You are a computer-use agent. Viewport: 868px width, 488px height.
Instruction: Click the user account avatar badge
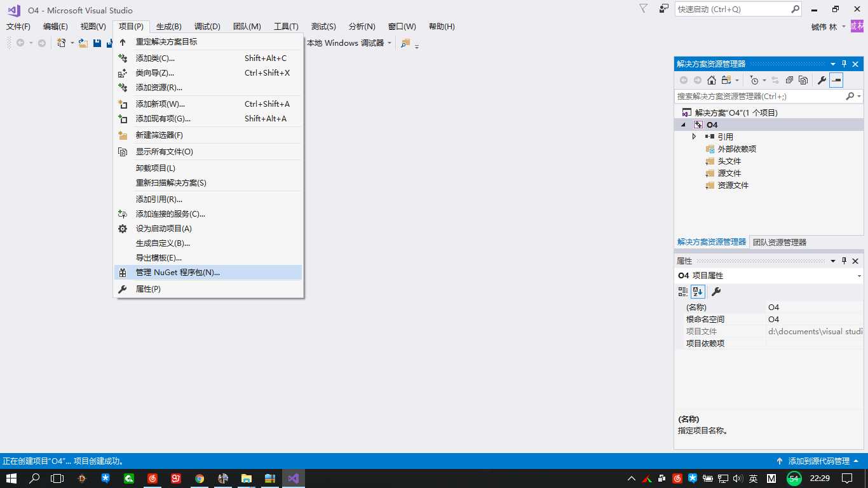857,26
